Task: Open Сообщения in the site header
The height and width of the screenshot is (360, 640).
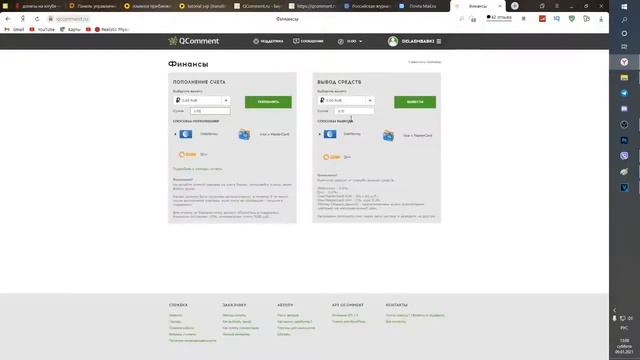Action: 308,41
